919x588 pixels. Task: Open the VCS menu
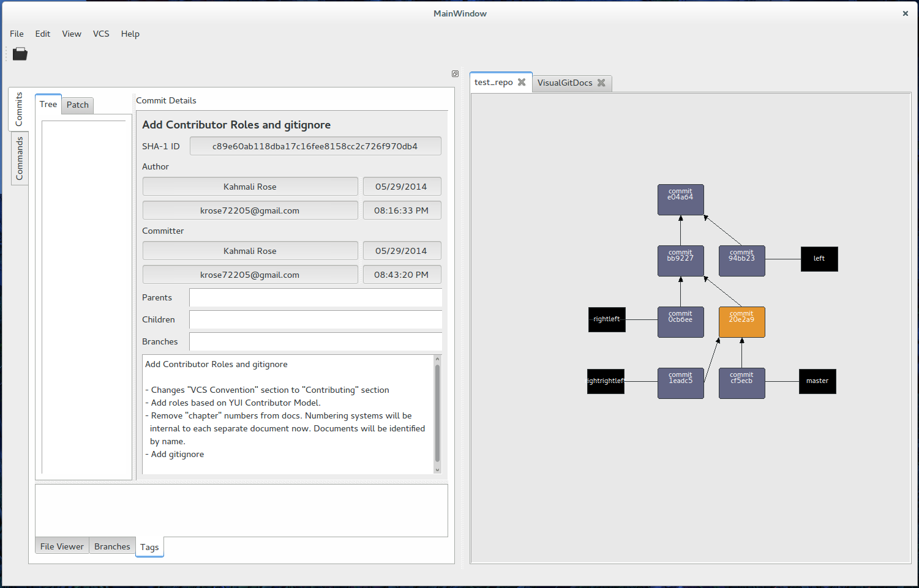101,34
